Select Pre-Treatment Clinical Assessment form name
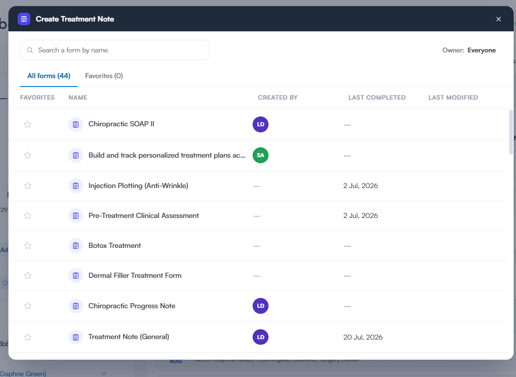This screenshot has width=516, height=377. pyautogui.click(x=144, y=216)
